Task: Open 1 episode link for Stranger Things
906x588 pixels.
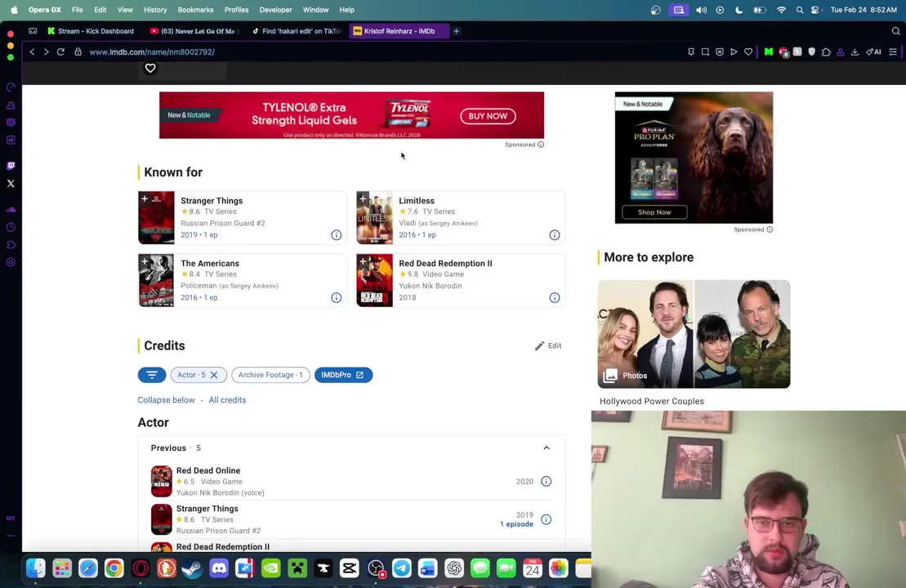Action: [516, 523]
